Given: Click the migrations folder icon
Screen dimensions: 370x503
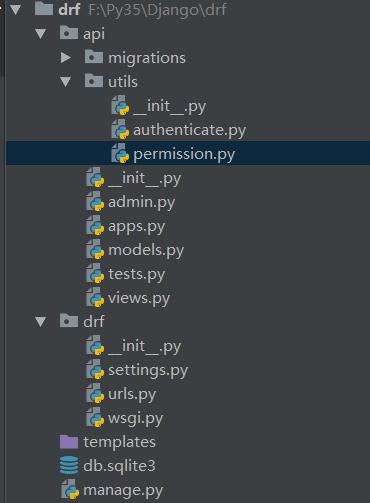Looking at the screenshot, I should pyautogui.click(x=94, y=57).
